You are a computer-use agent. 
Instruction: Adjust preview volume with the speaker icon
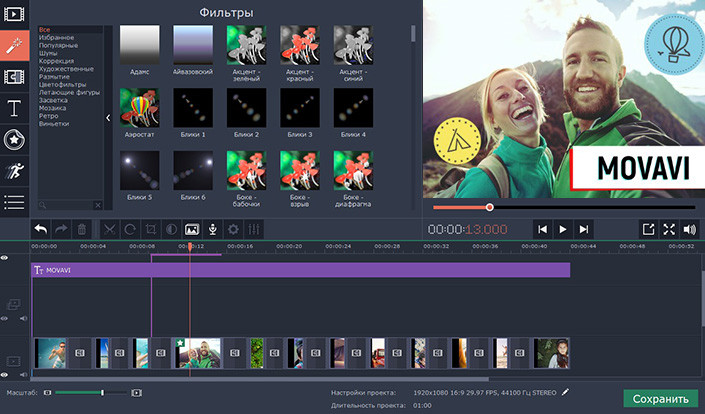(689, 229)
